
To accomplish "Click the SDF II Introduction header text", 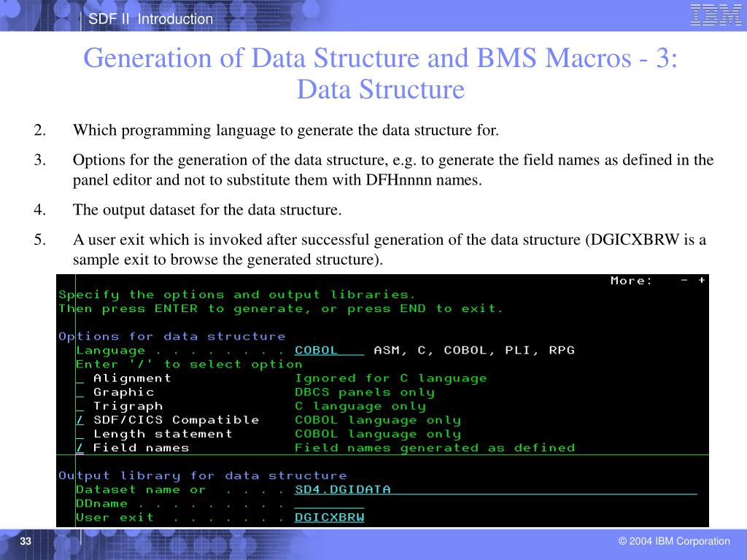I will [x=150, y=19].
